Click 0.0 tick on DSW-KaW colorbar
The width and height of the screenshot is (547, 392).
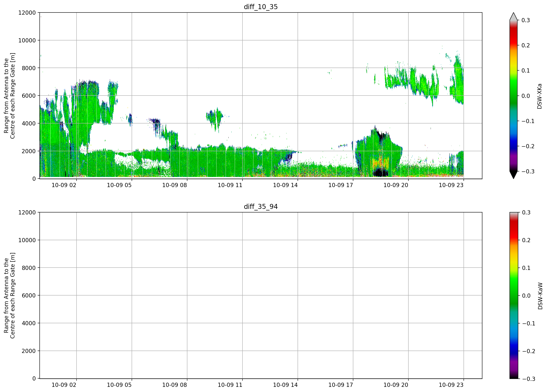[526, 295]
